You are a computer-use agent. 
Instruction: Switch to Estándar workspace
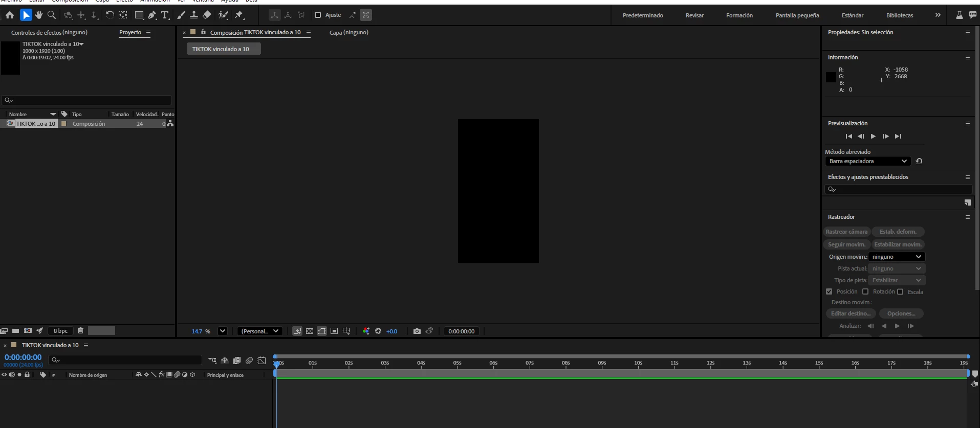click(853, 15)
